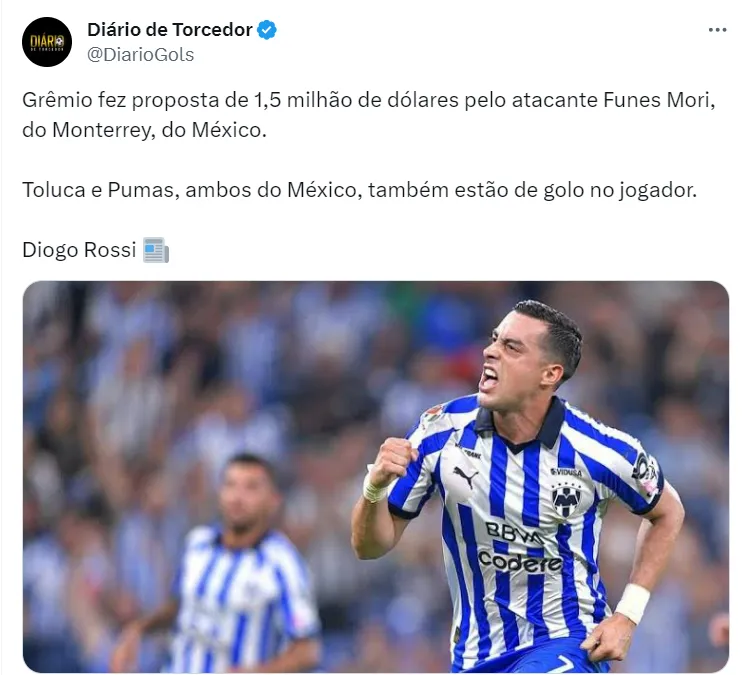Open the Diário de Torcedor profile avatar
Screen dimensions: 742x675
coord(47,42)
